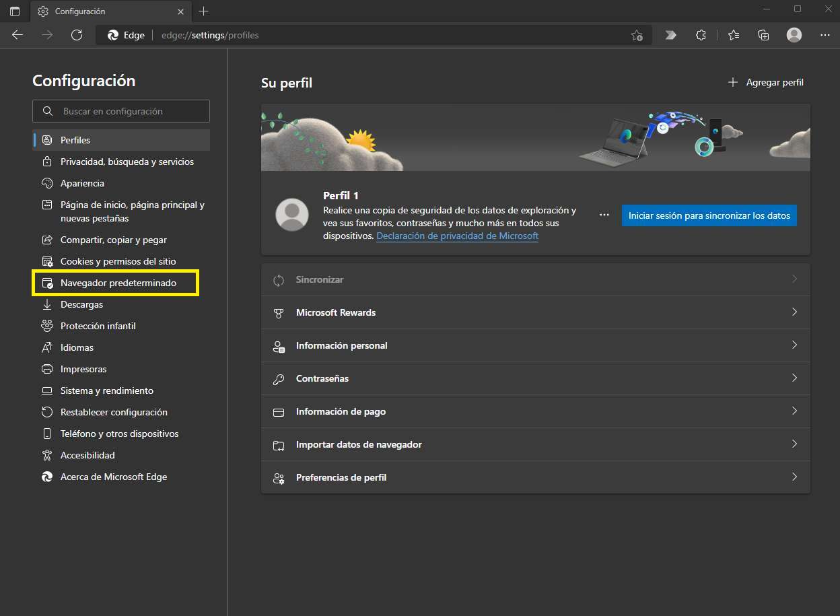Click Iniciar sesión para sincronizar los datos
The width and height of the screenshot is (840, 616).
pos(709,215)
